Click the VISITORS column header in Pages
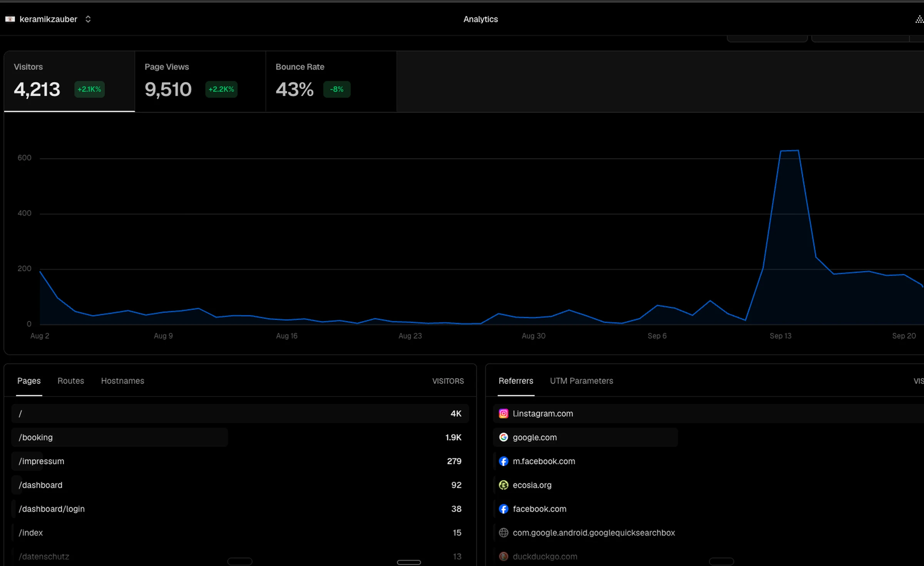This screenshot has height=566, width=924. 448,381
